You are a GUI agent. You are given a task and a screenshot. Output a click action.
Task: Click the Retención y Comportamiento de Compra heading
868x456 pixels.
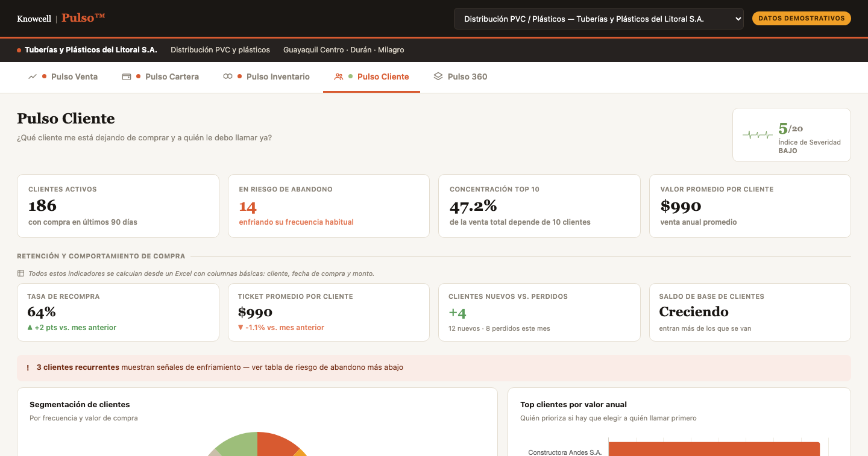click(101, 256)
